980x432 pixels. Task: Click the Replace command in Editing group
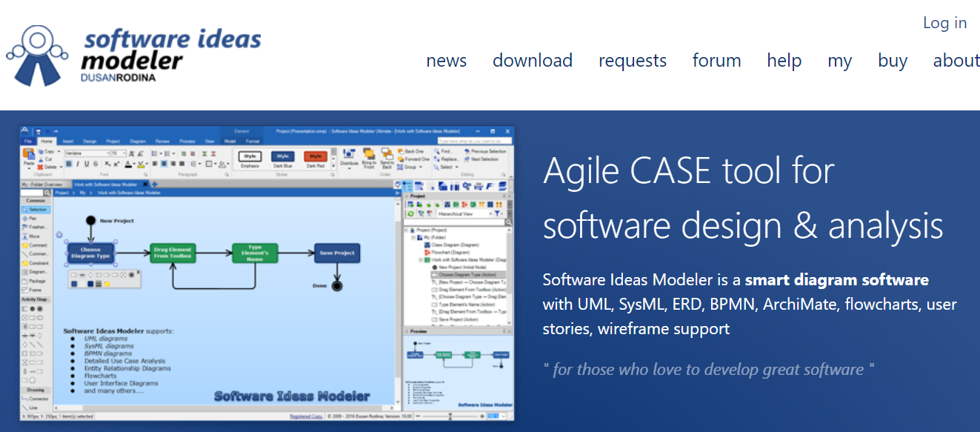(x=447, y=159)
